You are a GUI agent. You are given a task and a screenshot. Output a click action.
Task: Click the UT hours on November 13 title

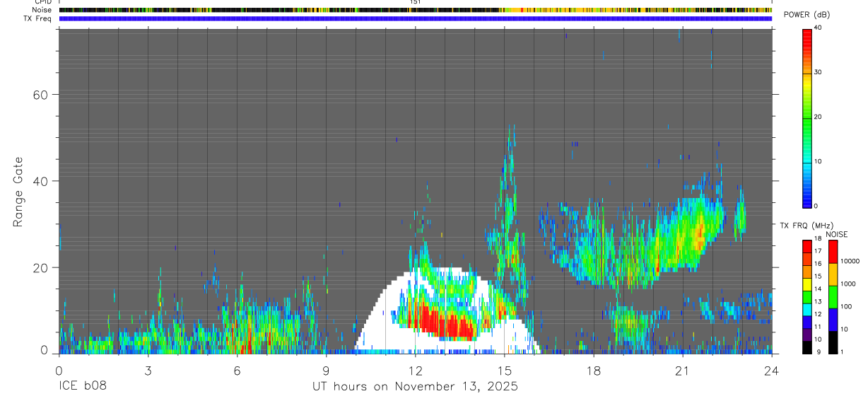tap(416, 387)
